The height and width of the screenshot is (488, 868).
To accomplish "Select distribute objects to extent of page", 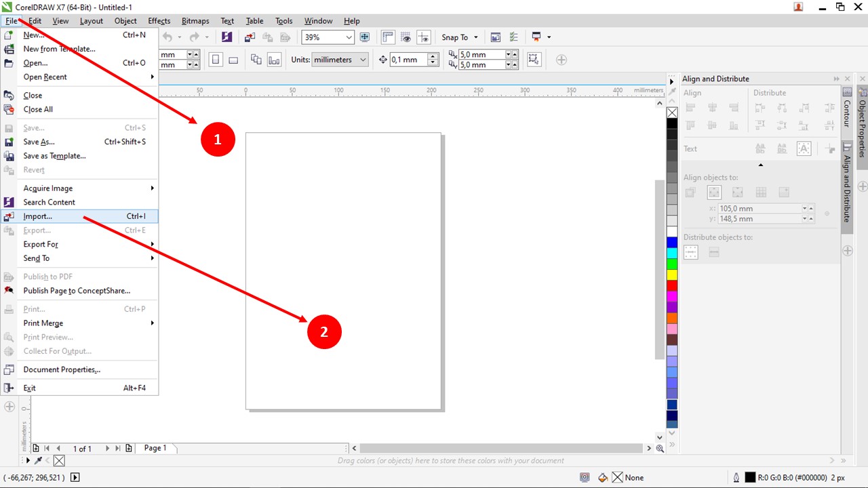I will coord(714,252).
